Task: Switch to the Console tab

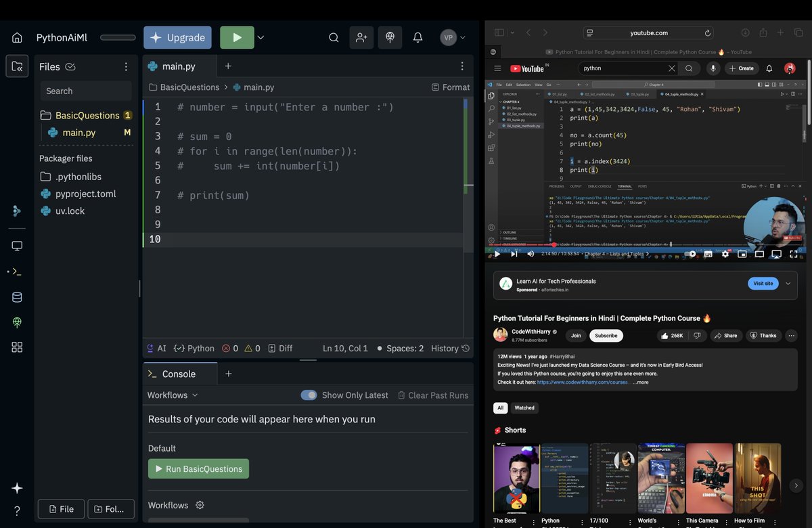Action: point(179,374)
